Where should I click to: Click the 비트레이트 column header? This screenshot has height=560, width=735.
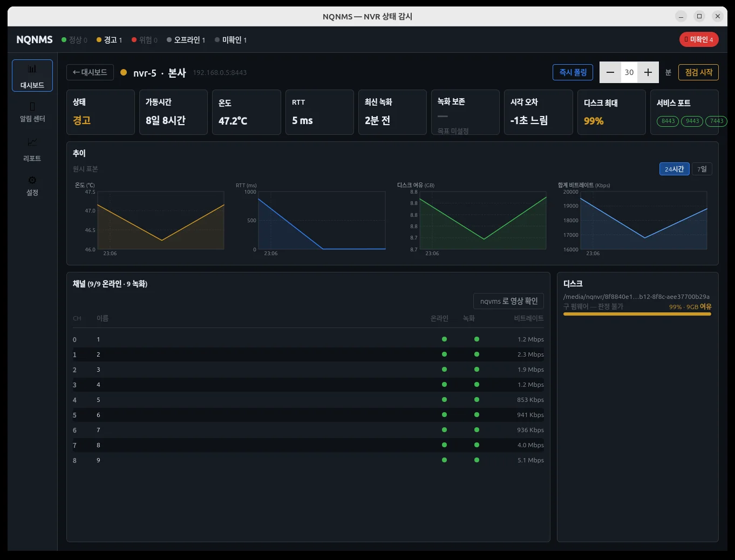(529, 318)
